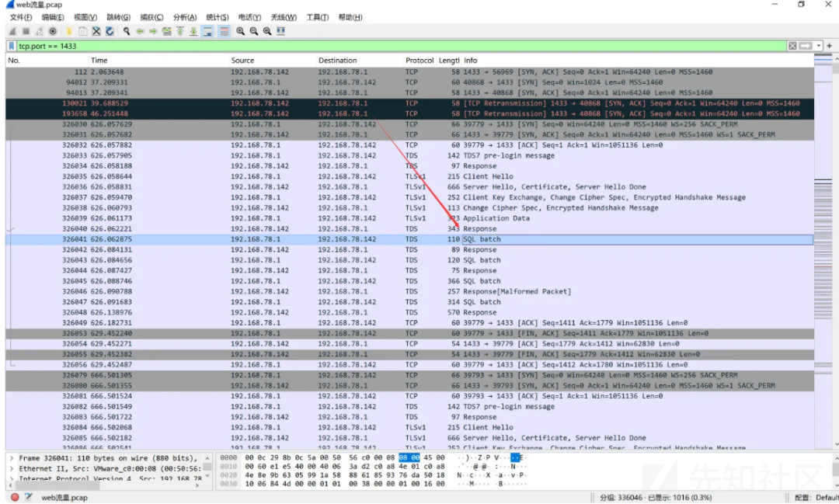Expand the Internet Protocol Version 4 item
The image size is (839, 504).
(x=11, y=479)
